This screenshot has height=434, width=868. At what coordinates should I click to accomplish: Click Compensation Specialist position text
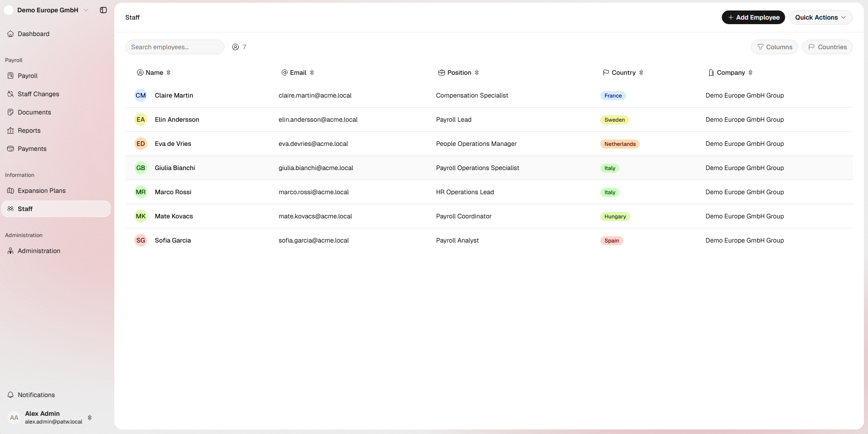click(x=472, y=95)
